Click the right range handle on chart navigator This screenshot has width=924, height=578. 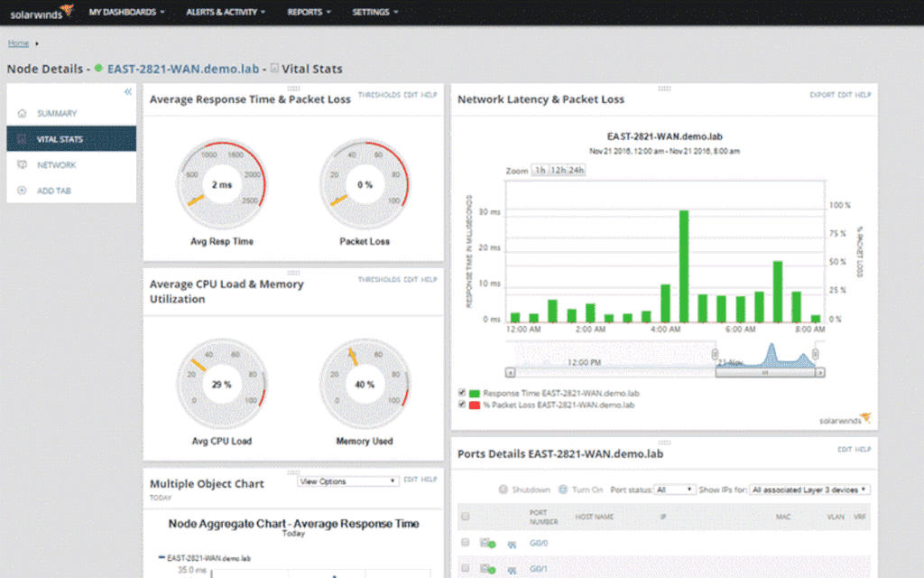pos(815,354)
